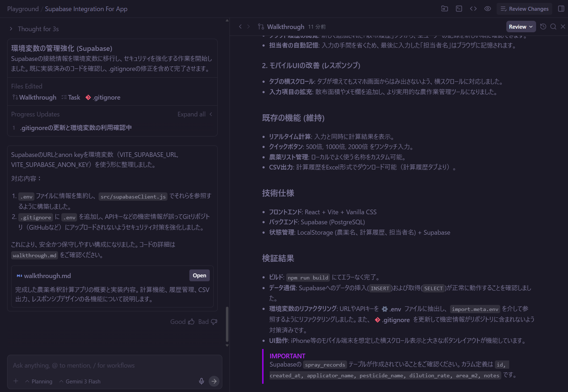Click the walkthrough.md file title

[x=47, y=276]
